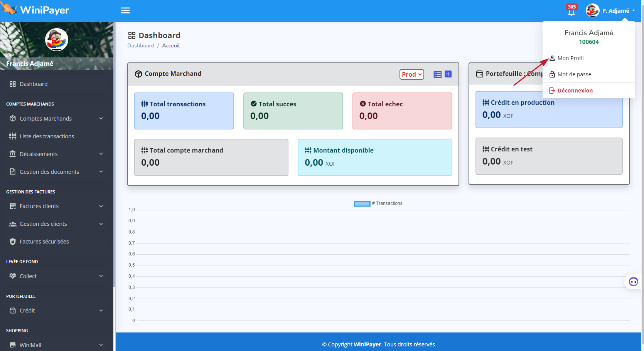Click the WiniMall store icon
The image size is (644, 351).
coord(13,345)
